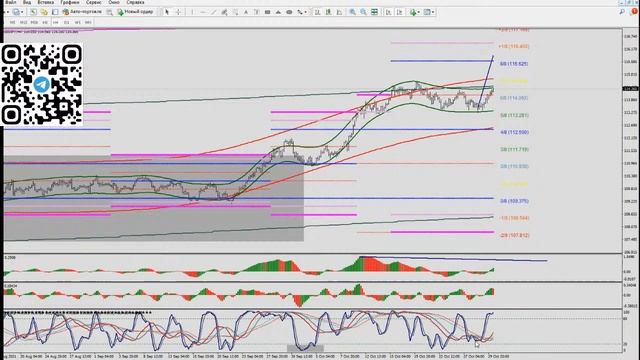
Task: Open the Сервис menu
Action: [93, 2]
